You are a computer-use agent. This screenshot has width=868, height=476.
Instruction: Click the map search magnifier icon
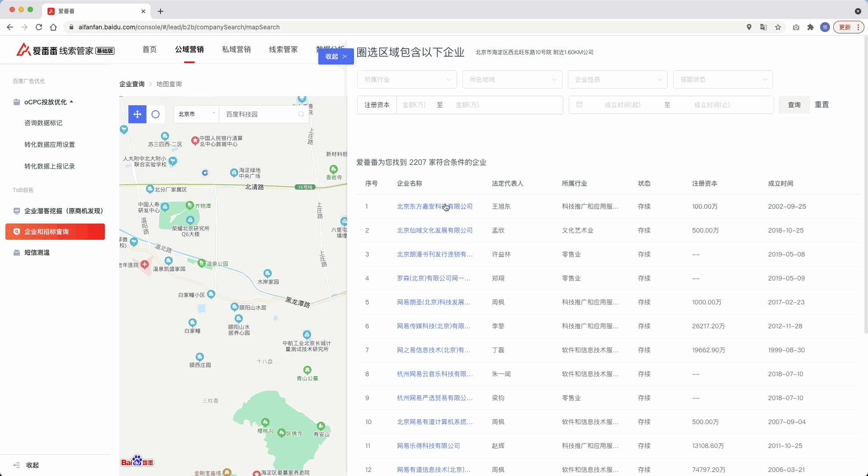[301, 114]
